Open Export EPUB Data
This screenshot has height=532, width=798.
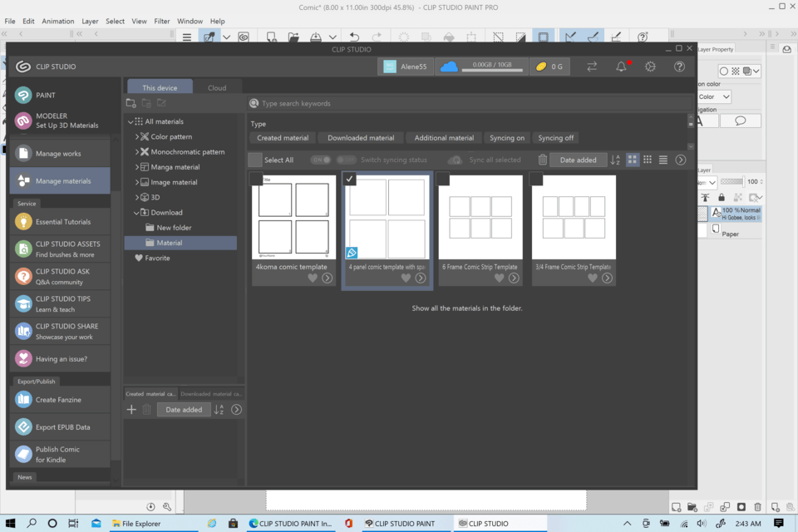(x=60, y=427)
